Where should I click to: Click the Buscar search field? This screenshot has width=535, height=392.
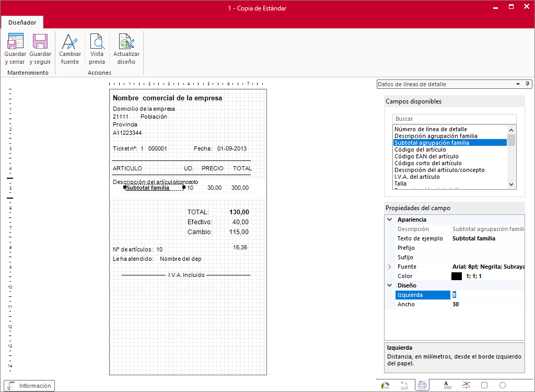[454, 119]
